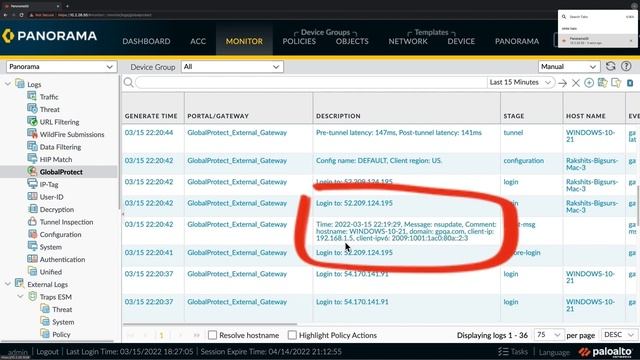Open the Threat logs icon under Logs
640x360 pixels.
pos(32,109)
